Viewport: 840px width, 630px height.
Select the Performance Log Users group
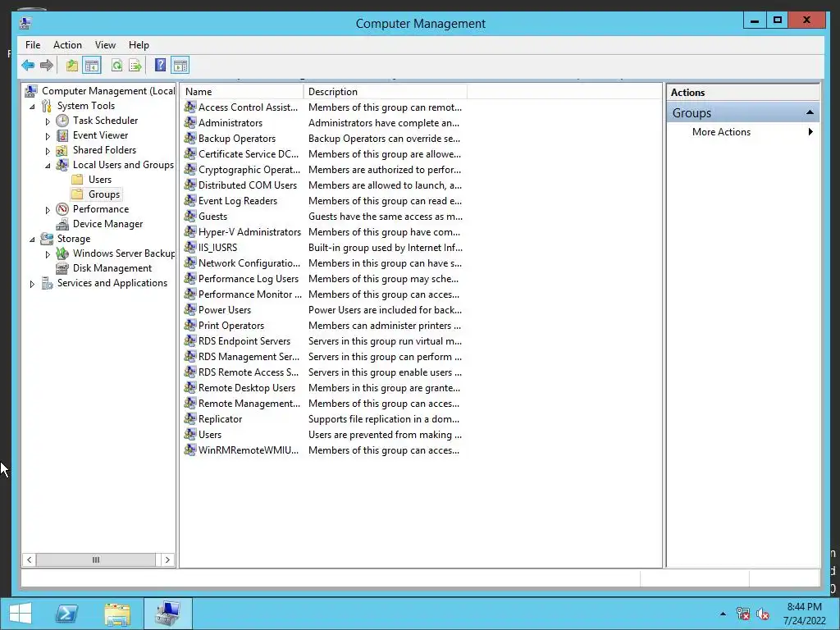coord(248,279)
